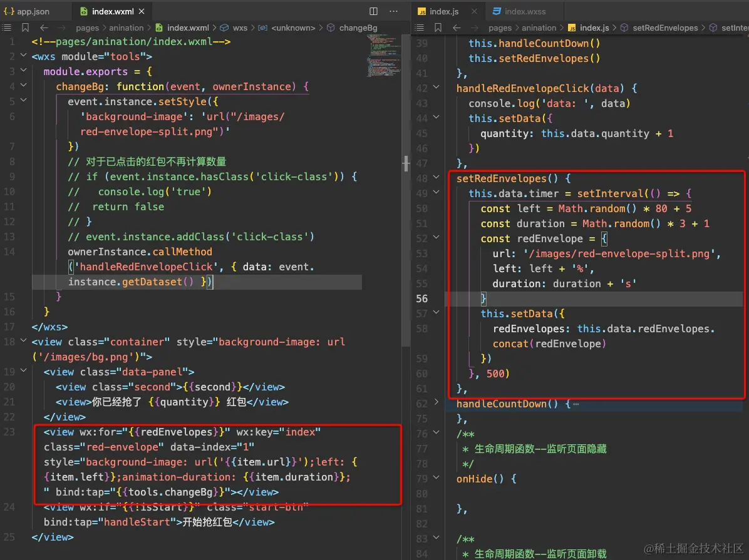This screenshot has width=749, height=560.
Task: Open the index.js tab
Action: tap(444, 11)
